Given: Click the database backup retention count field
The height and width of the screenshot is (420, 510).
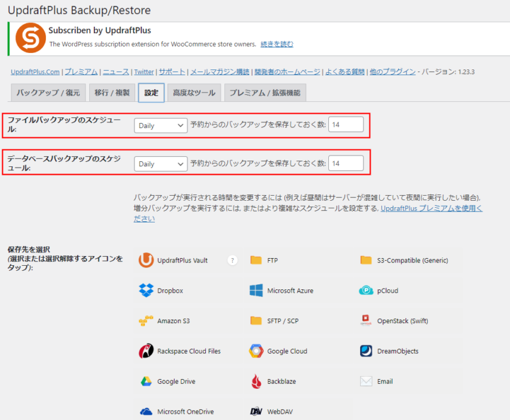Looking at the screenshot, I should coord(346,164).
